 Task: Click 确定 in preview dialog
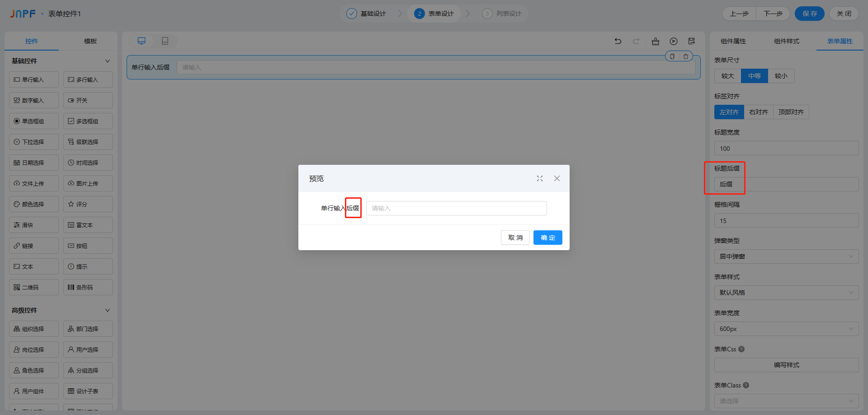548,238
